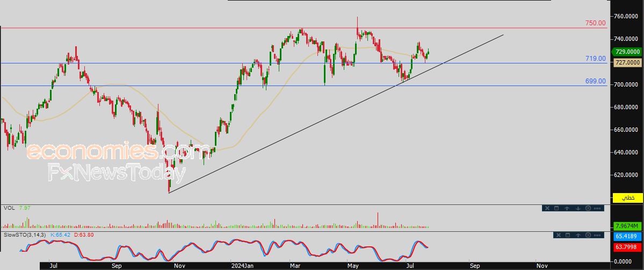This screenshot has height=270, width=644.
Task: Maximize the VOL indicator panel
Action: point(556,208)
